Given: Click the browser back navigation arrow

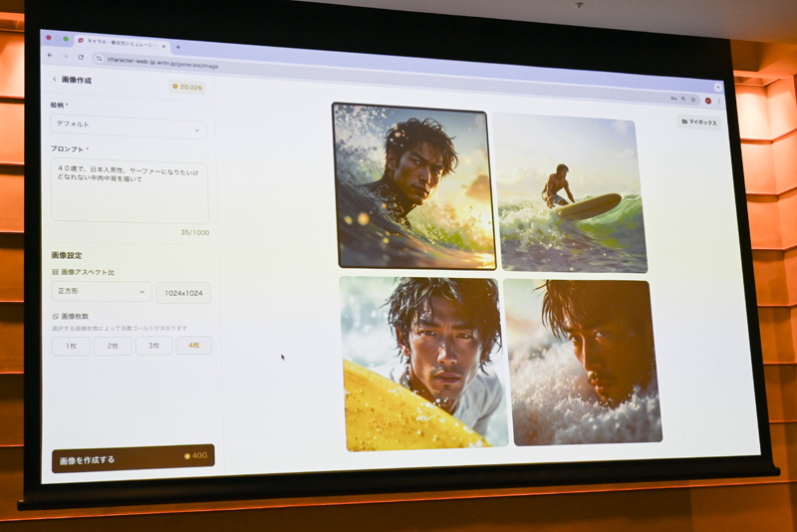Looking at the screenshot, I should click(51, 55).
